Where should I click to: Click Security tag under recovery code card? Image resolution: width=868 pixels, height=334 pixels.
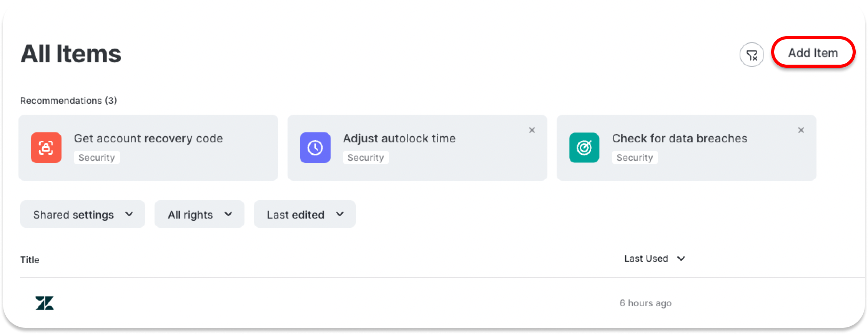pyautogui.click(x=97, y=157)
